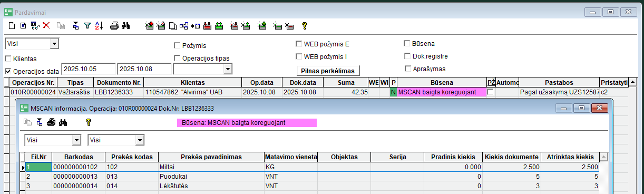Open help question mark in MSCAN window
Viewport: 644px width, 194px height.
point(89,122)
